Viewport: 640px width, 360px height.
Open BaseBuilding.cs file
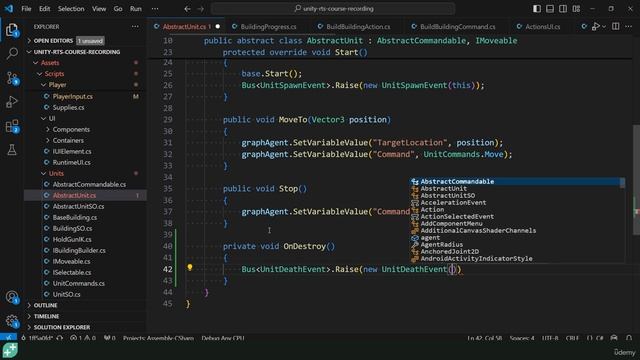[75, 218]
